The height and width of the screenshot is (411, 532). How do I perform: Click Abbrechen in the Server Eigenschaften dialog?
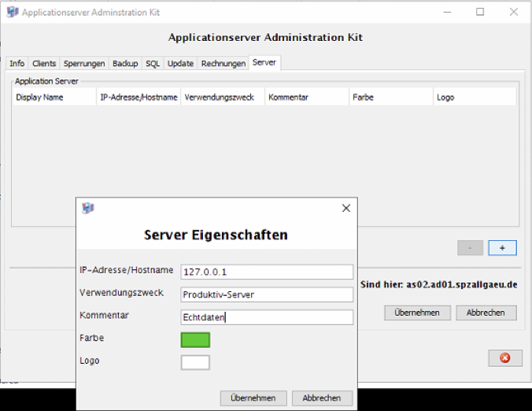pos(322,398)
